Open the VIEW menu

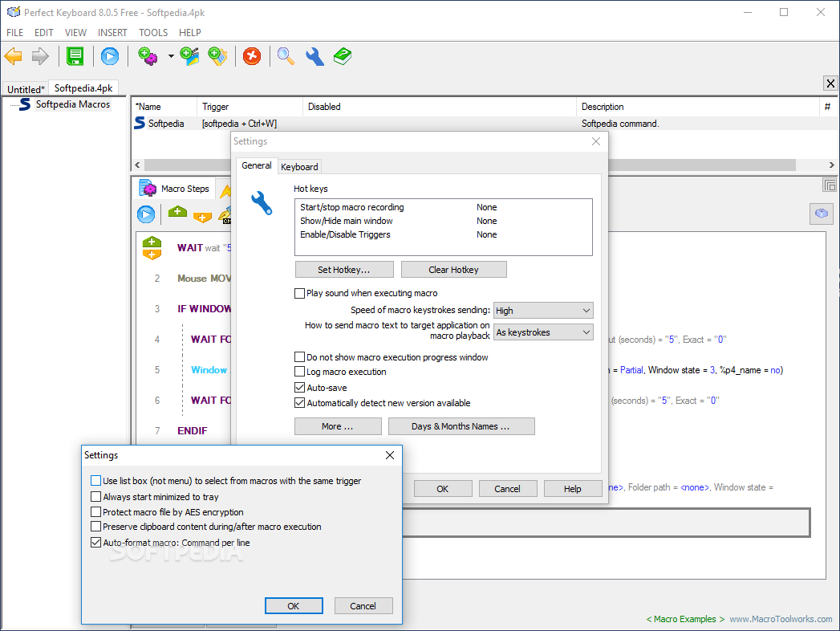[75, 33]
